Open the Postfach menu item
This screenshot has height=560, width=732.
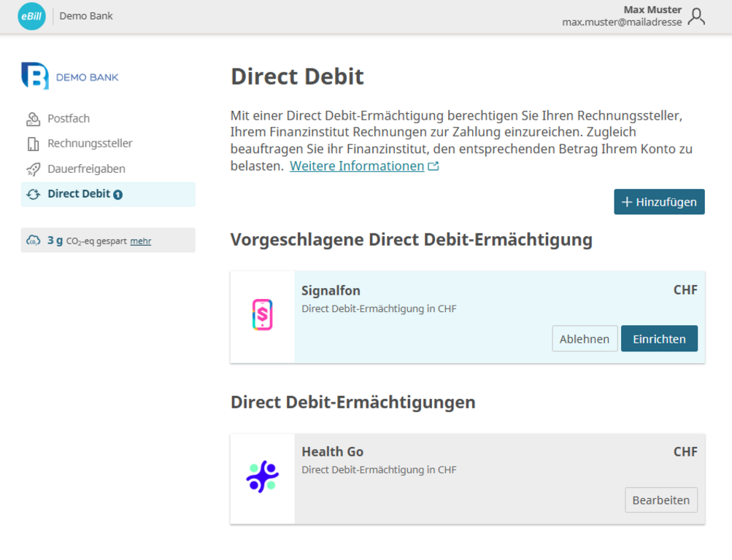pyautogui.click(x=69, y=118)
